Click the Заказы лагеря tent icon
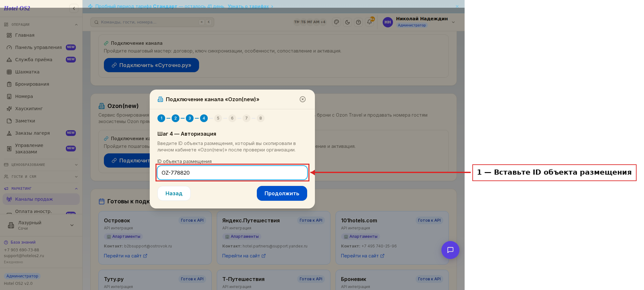This screenshot has height=290, width=644. (x=9, y=133)
